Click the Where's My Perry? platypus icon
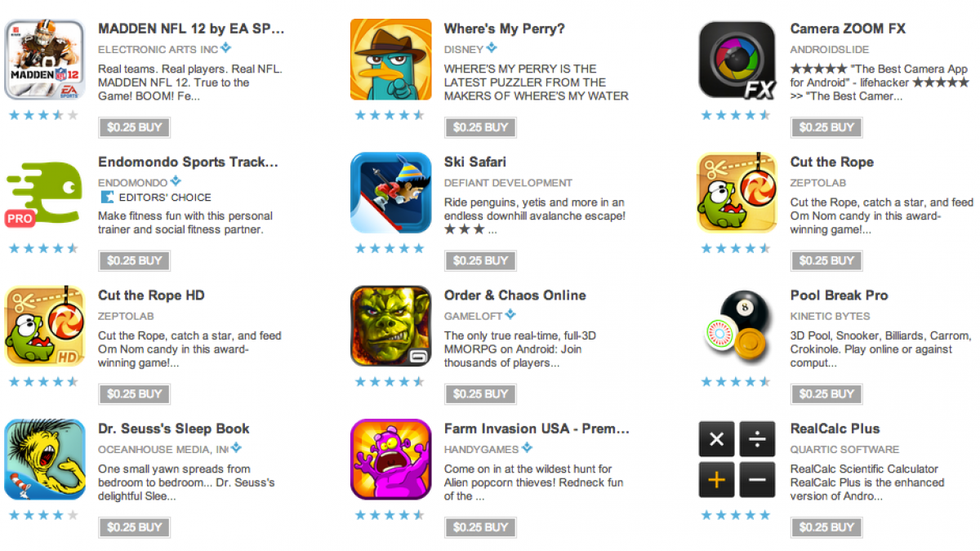Screen dimensions: 980x551 [x=391, y=60]
